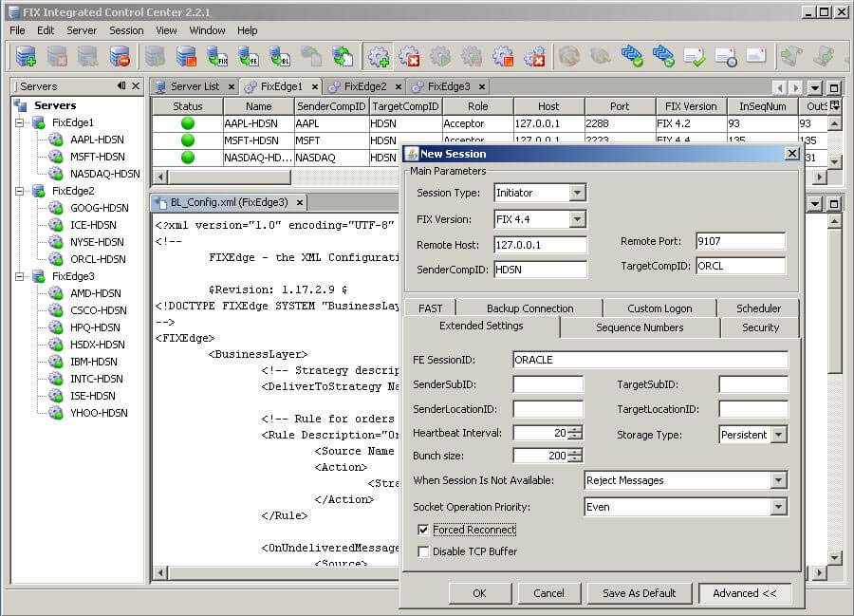Click the TargetSubID input field
This screenshot has height=616, width=854.
(x=753, y=384)
